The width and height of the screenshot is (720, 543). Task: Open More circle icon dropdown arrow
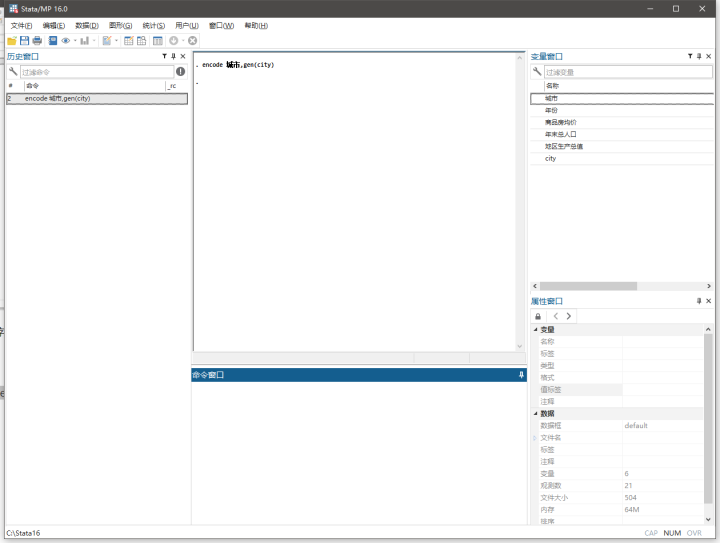click(x=183, y=41)
